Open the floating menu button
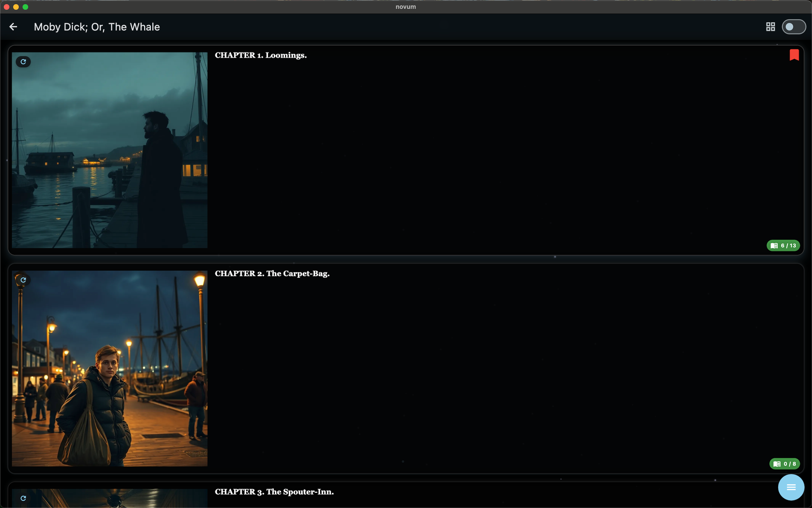This screenshot has height=508, width=812. tap(791, 487)
